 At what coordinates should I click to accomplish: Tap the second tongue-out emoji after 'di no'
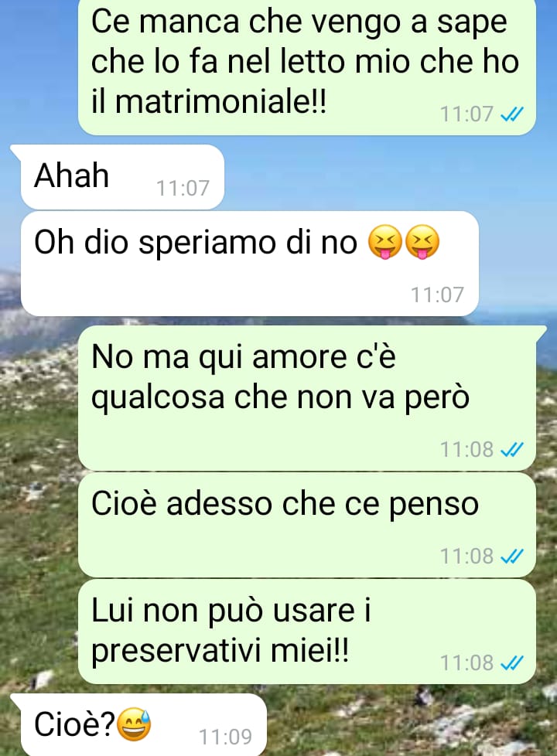422,243
